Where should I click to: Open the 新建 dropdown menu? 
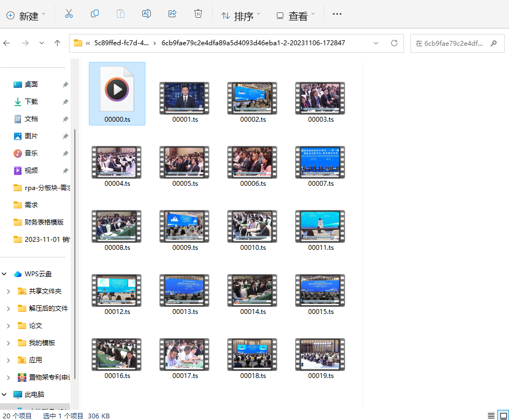point(26,16)
